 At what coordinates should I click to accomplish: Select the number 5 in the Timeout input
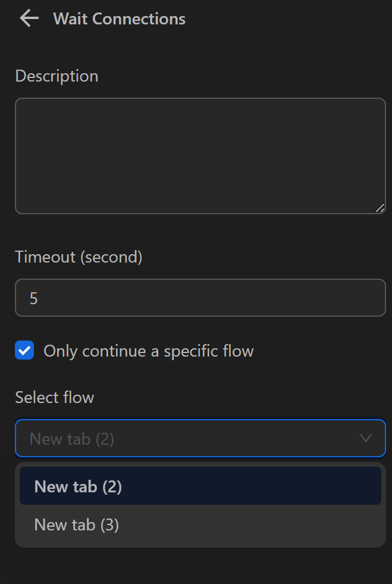[35, 298]
